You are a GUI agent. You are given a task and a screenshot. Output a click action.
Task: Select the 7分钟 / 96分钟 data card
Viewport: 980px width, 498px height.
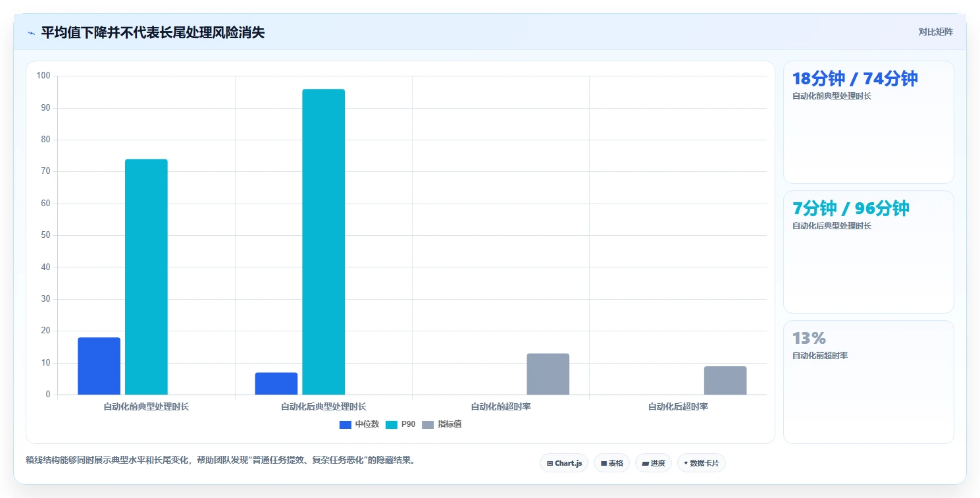[868, 252]
